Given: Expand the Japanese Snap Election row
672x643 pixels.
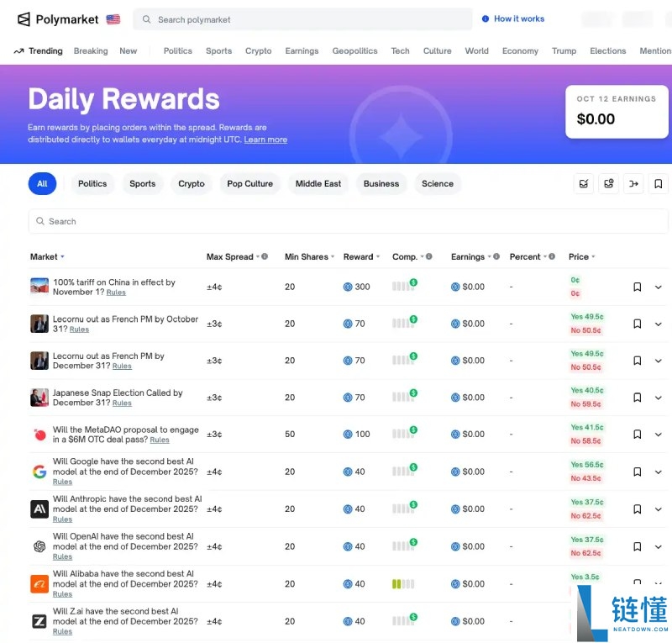Looking at the screenshot, I should (x=659, y=398).
